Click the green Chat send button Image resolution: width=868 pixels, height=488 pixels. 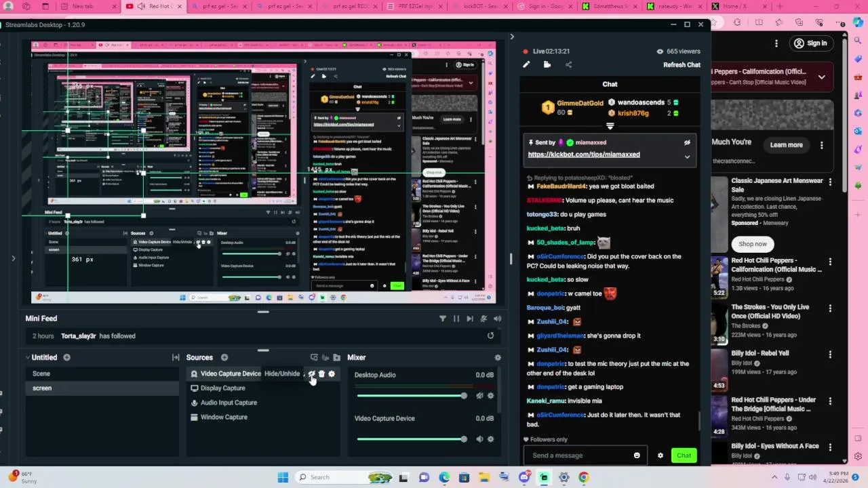click(684, 455)
